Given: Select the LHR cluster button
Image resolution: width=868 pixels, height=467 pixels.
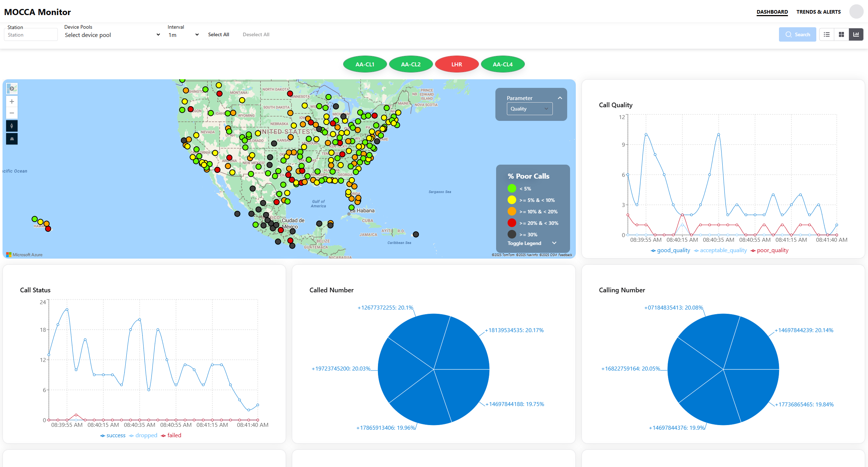Looking at the screenshot, I should point(456,64).
